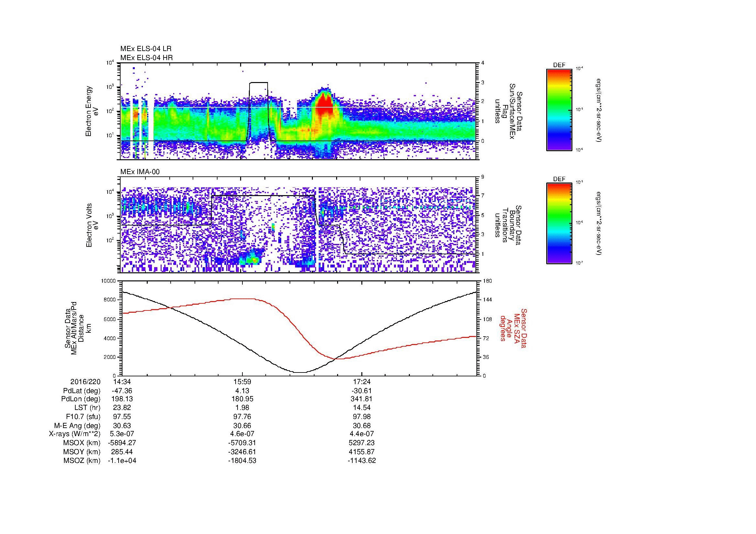The width and height of the screenshot is (756, 534).
Task: Click the PdLon value '341.81'
Action: coord(362,399)
